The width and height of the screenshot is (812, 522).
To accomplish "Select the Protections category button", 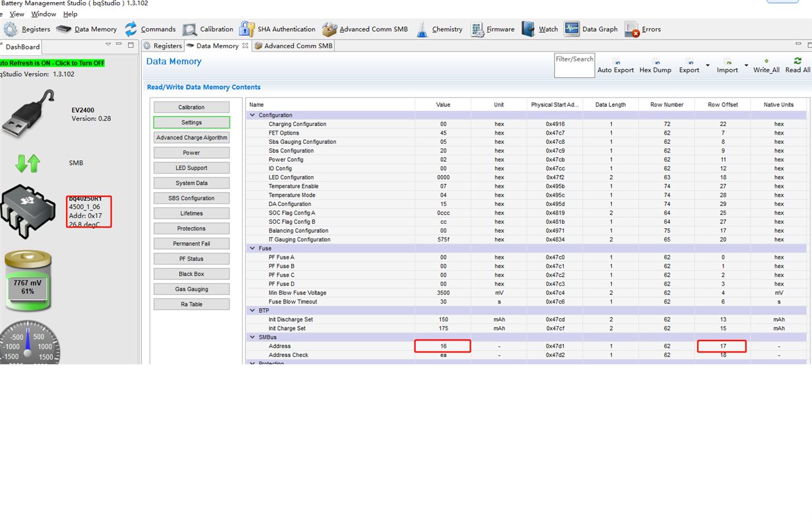I will click(191, 228).
